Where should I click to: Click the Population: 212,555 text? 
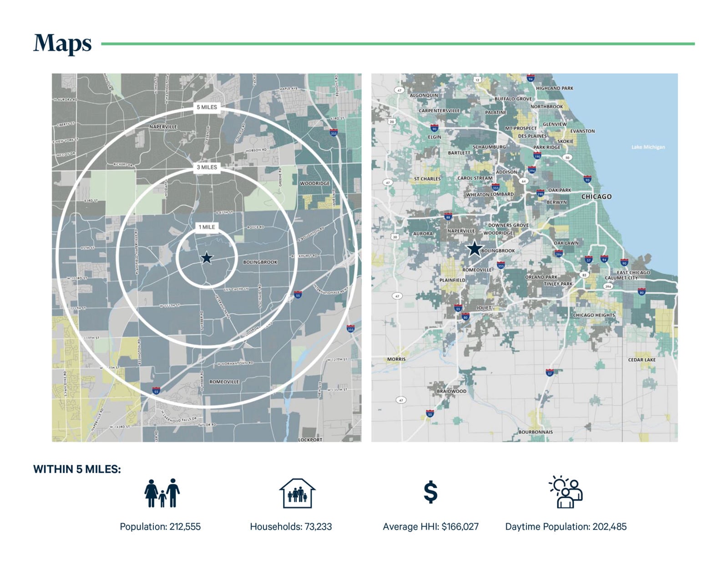coord(160,527)
